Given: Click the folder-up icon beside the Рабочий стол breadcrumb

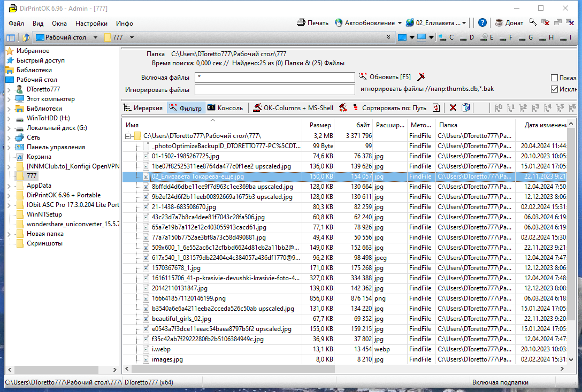Looking at the screenshot, I should [26, 37].
